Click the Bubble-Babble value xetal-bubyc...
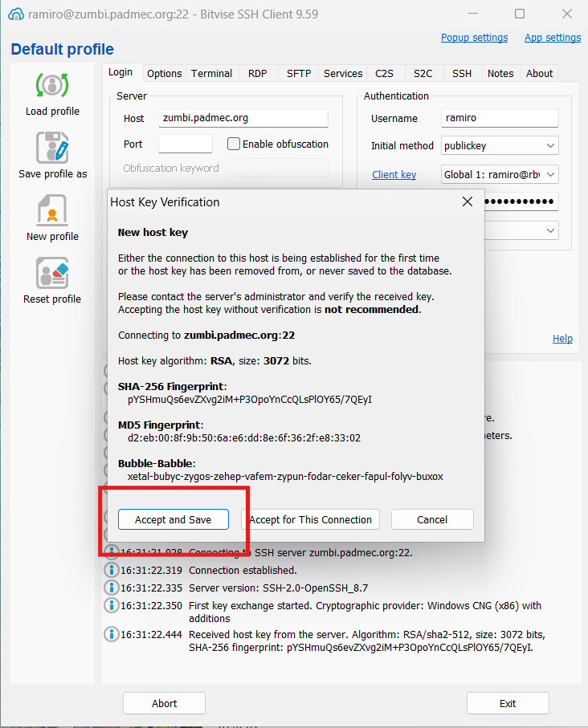 [x=285, y=476]
